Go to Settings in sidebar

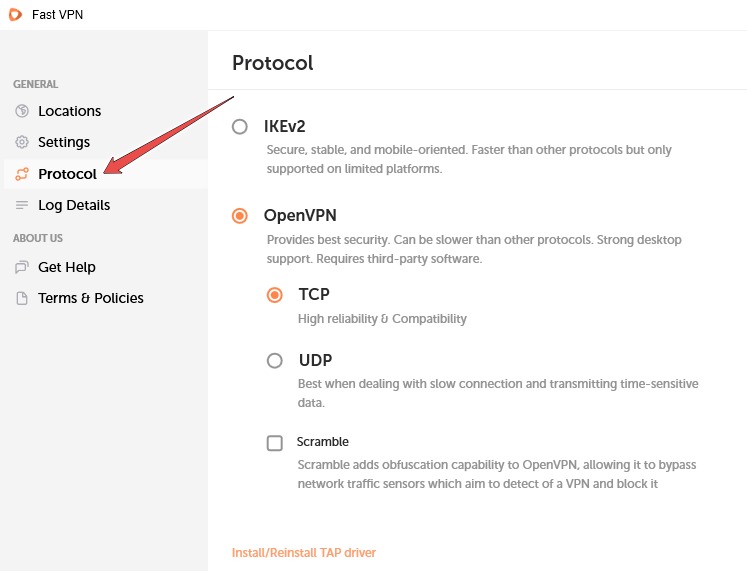[x=64, y=142]
